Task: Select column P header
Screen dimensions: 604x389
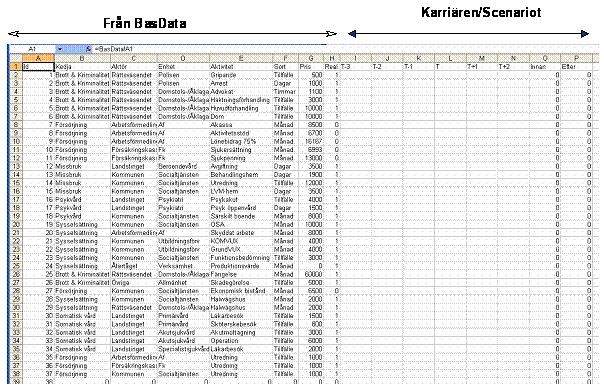Action: point(576,58)
